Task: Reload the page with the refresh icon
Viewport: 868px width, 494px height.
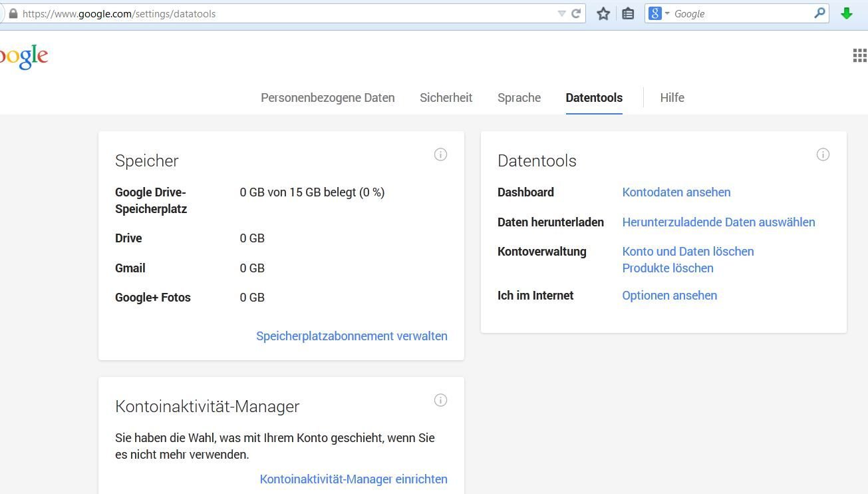Action: 576,13
